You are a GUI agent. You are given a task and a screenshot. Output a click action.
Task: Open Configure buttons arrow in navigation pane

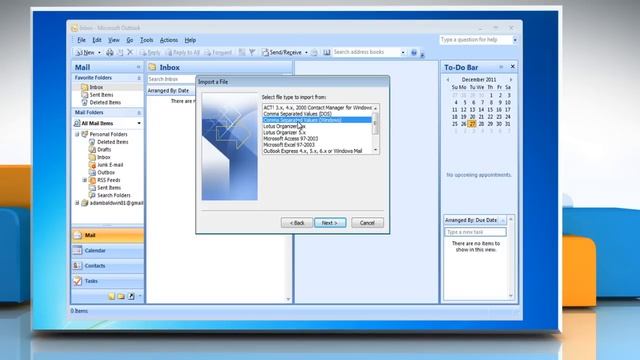point(140,296)
